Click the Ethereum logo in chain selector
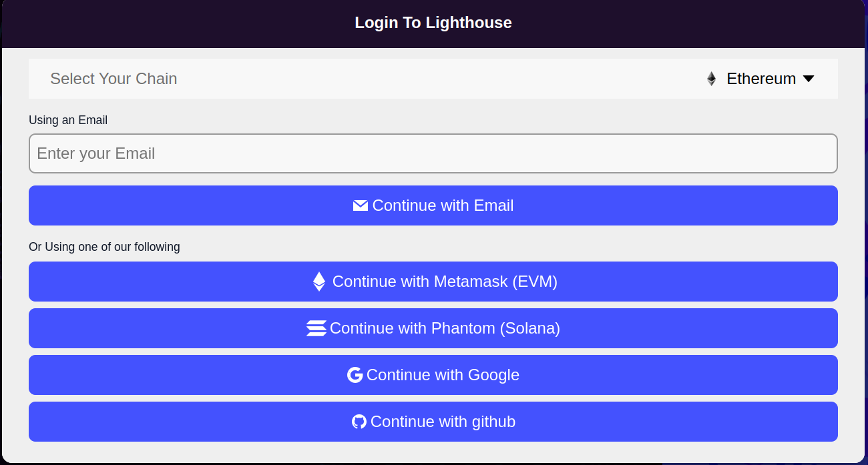This screenshot has width=868, height=465. pyautogui.click(x=711, y=79)
